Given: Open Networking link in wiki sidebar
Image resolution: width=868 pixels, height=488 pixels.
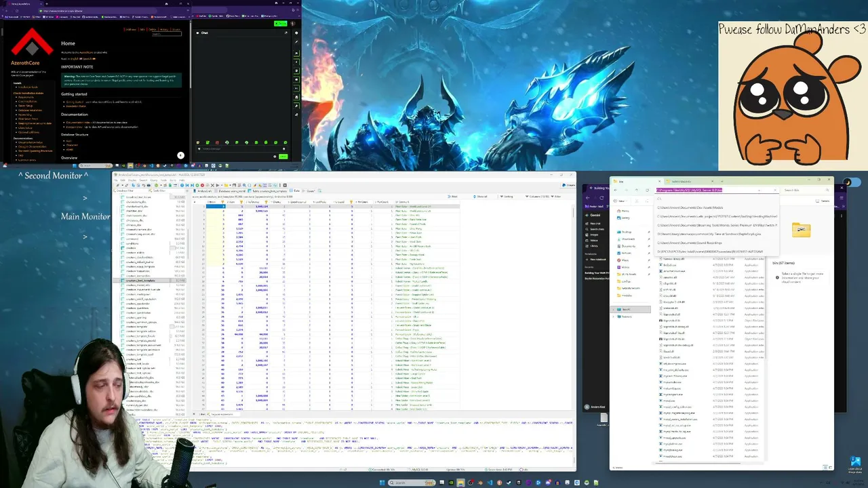Looking at the screenshot, I should point(24,115).
